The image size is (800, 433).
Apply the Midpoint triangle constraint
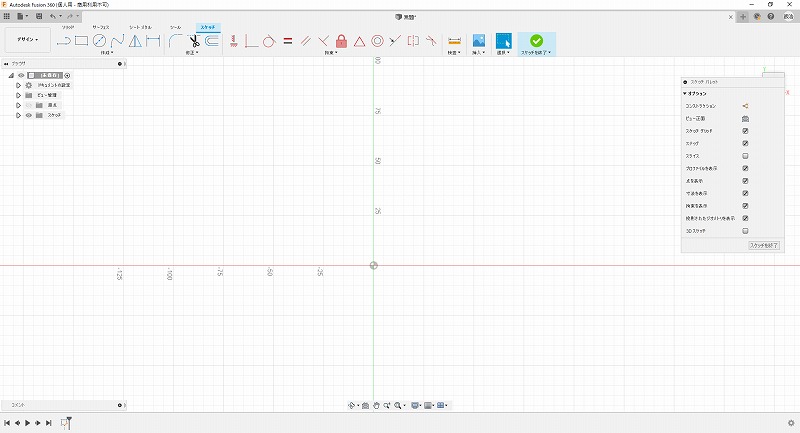[359, 41]
